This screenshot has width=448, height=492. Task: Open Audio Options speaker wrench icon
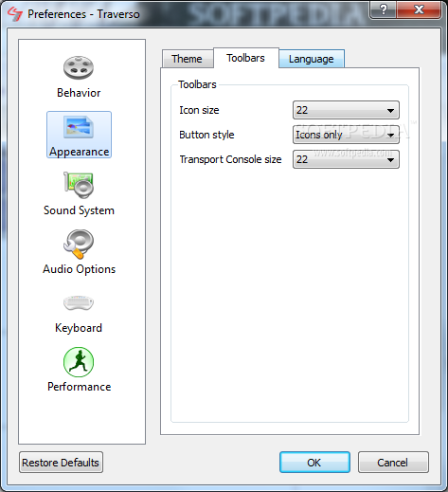tap(79, 244)
